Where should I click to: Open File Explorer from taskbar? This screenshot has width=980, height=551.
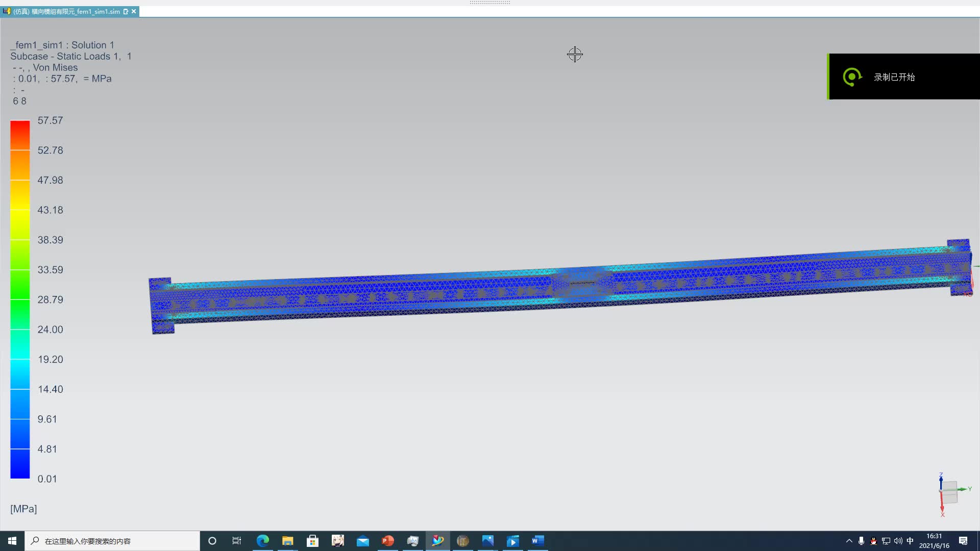coord(288,541)
